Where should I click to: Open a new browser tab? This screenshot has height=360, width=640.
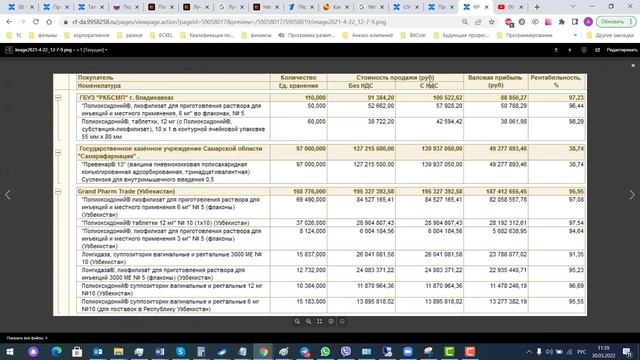tap(537, 7)
